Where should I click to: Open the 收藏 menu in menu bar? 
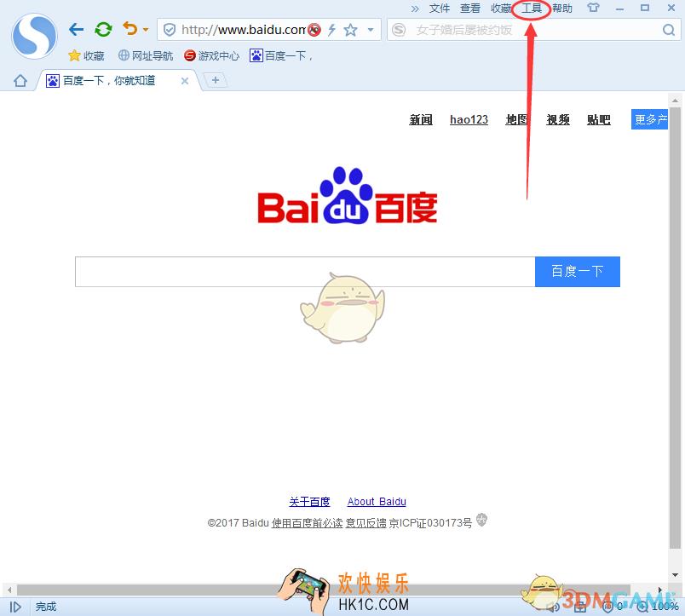tap(501, 9)
